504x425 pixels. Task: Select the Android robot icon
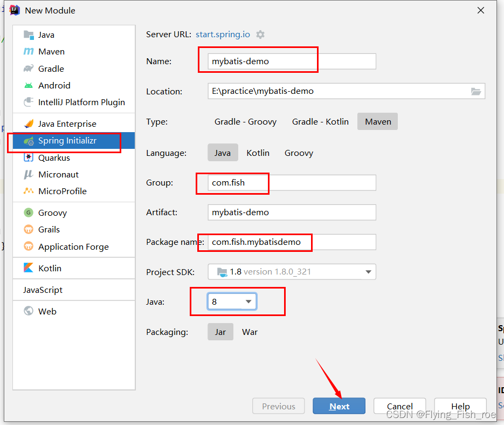29,85
